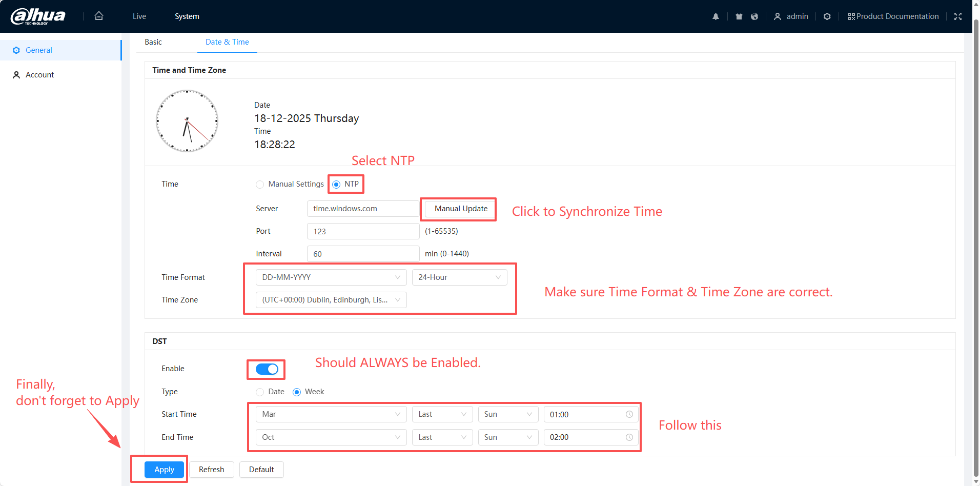Click the alarm bell notification icon
The image size is (980, 486).
pos(716,16)
